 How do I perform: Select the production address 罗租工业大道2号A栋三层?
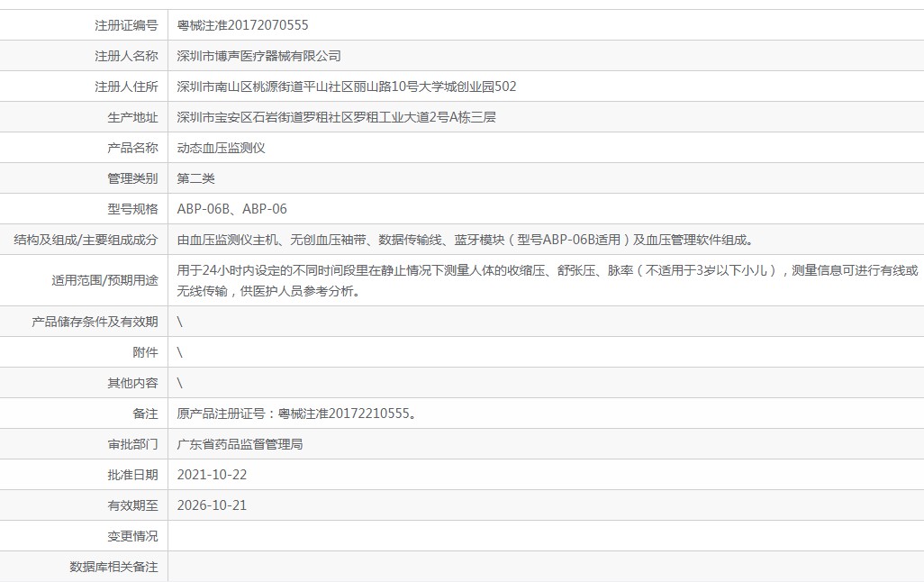coord(337,117)
